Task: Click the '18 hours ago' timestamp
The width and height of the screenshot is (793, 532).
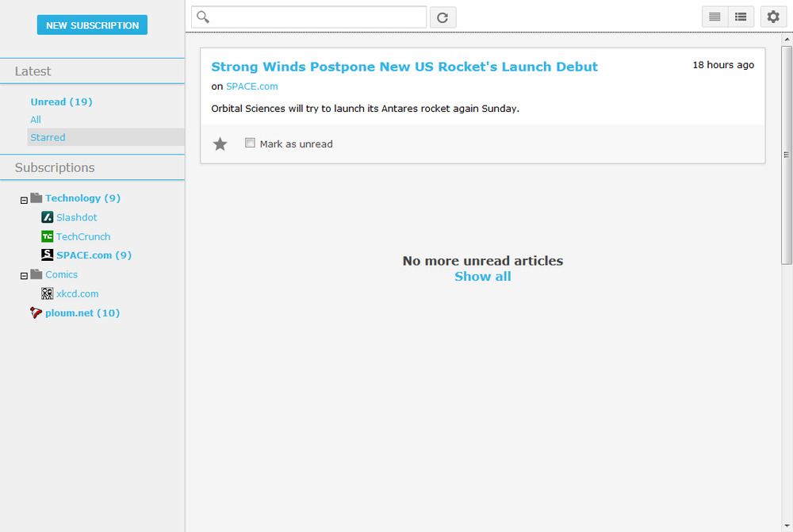Action: [x=723, y=65]
